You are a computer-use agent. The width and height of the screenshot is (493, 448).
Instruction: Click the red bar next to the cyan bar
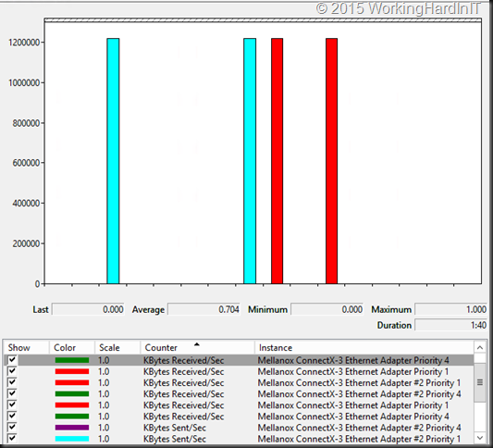point(277,161)
